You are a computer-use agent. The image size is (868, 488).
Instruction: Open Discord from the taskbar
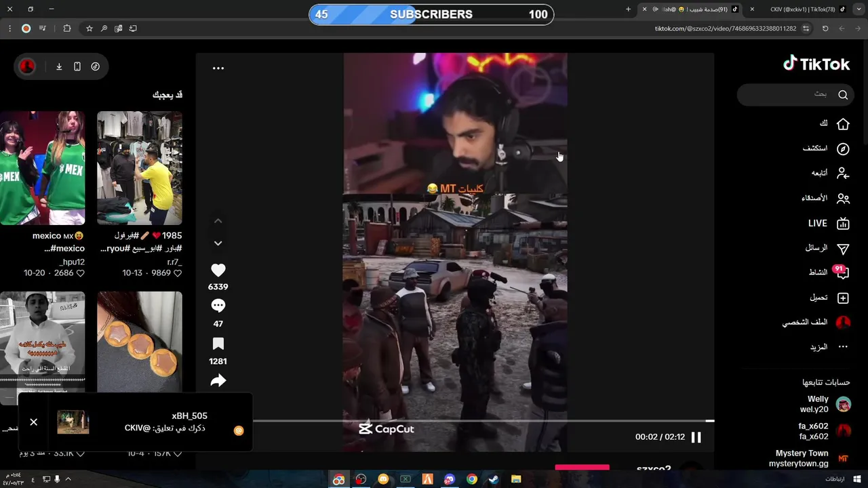click(x=449, y=479)
